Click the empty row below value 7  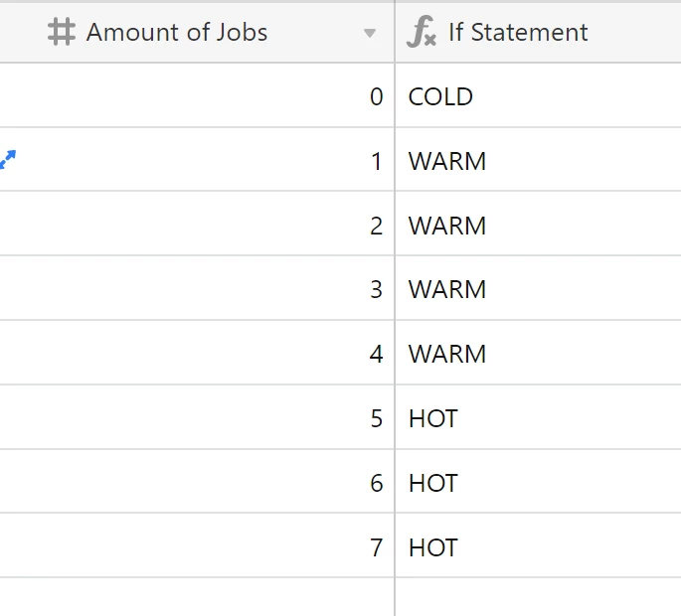pos(340,597)
